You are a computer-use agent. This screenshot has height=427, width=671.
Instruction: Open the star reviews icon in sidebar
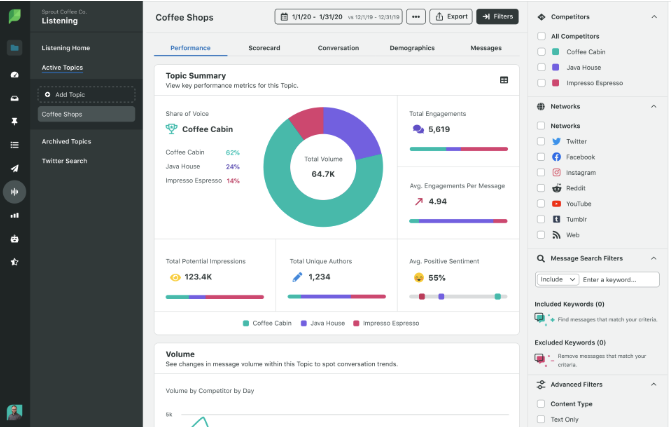[15, 262]
